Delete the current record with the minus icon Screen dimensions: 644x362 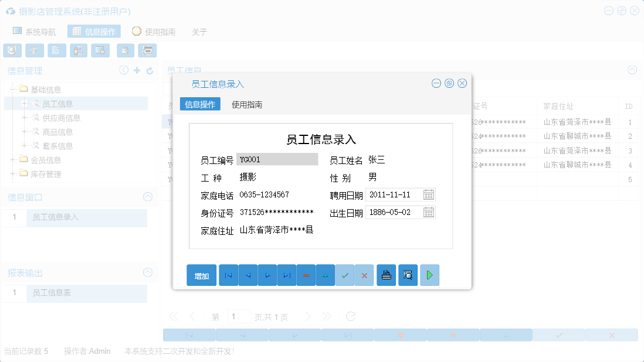click(306, 275)
